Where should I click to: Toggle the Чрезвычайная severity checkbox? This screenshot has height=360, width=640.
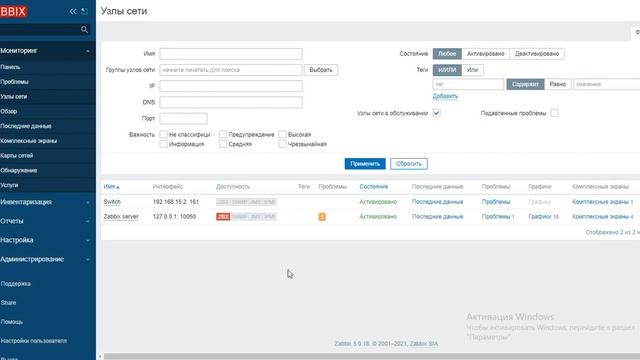(282, 144)
